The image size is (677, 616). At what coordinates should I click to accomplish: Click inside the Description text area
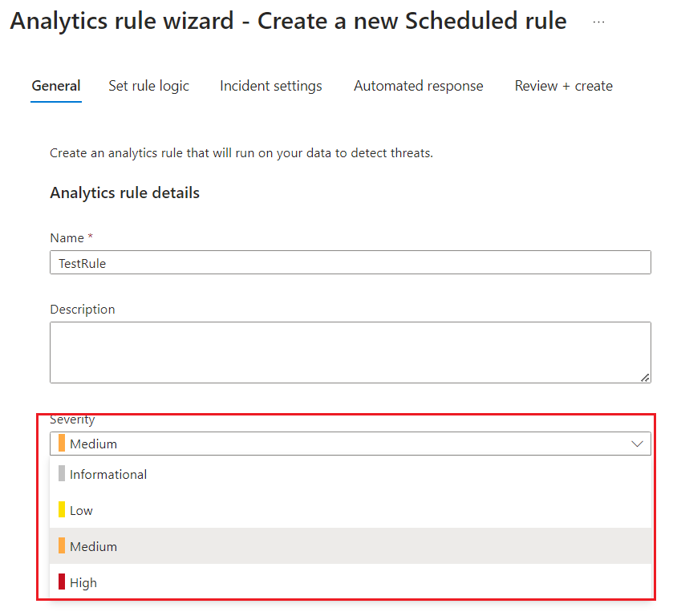(351, 351)
